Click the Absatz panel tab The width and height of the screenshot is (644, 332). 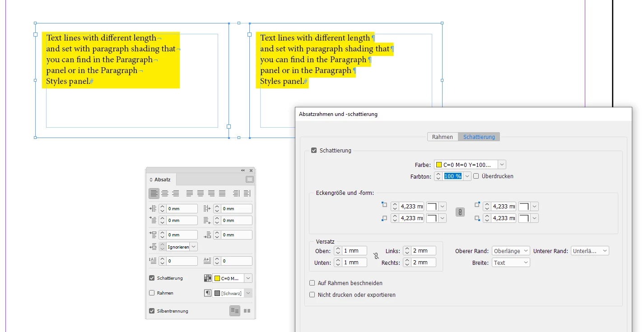161,180
